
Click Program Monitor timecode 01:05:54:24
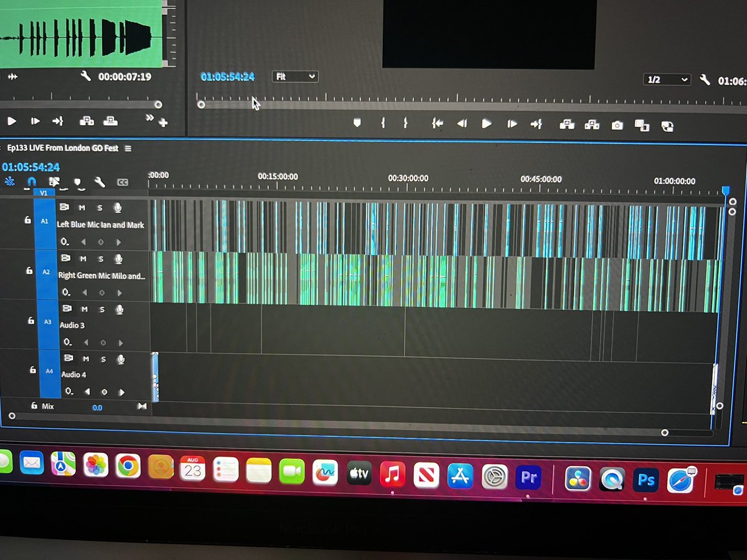(x=228, y=77)
